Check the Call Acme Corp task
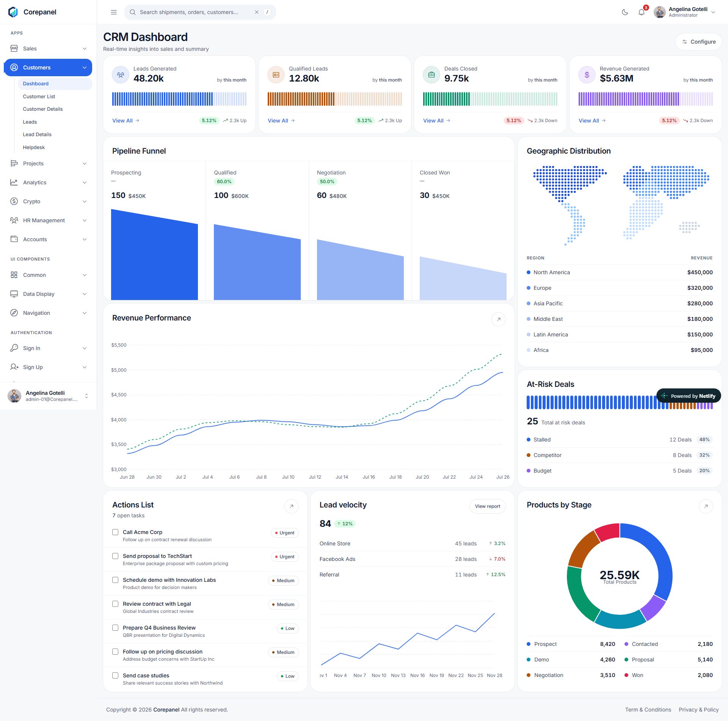Image resolution: width=728 pixels, height=721 pixels. coord(115,532)
